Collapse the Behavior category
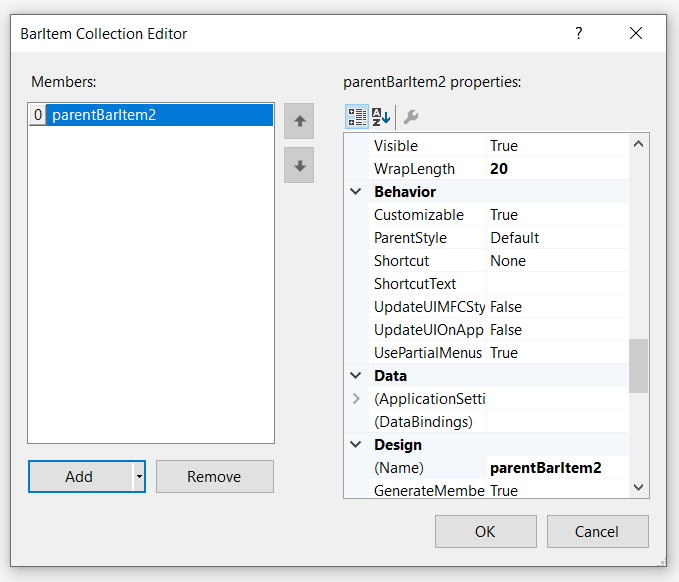The height and width of the screenshot is (582, 679). click(356, 192)
